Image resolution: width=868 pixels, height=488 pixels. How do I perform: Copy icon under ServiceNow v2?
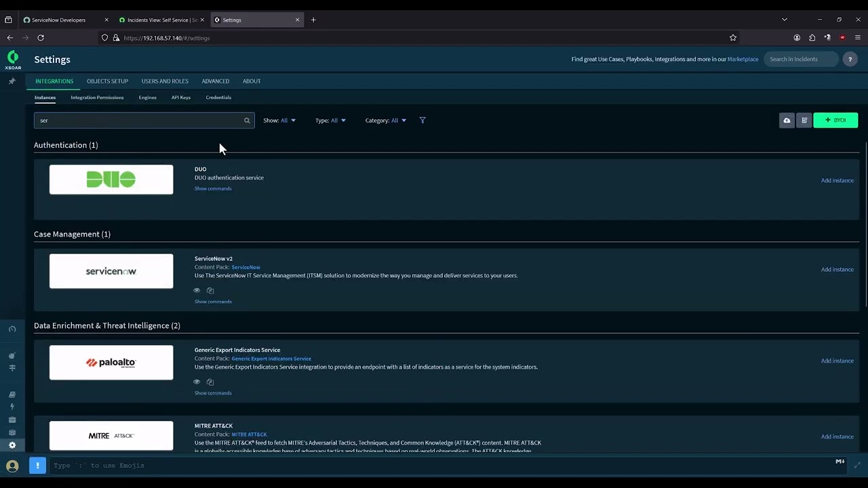coord(210,290)
